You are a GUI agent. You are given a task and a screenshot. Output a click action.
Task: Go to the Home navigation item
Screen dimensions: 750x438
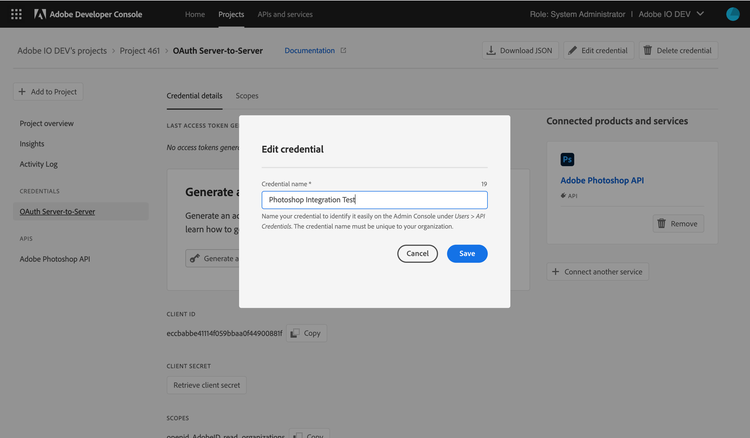[195, 14]
